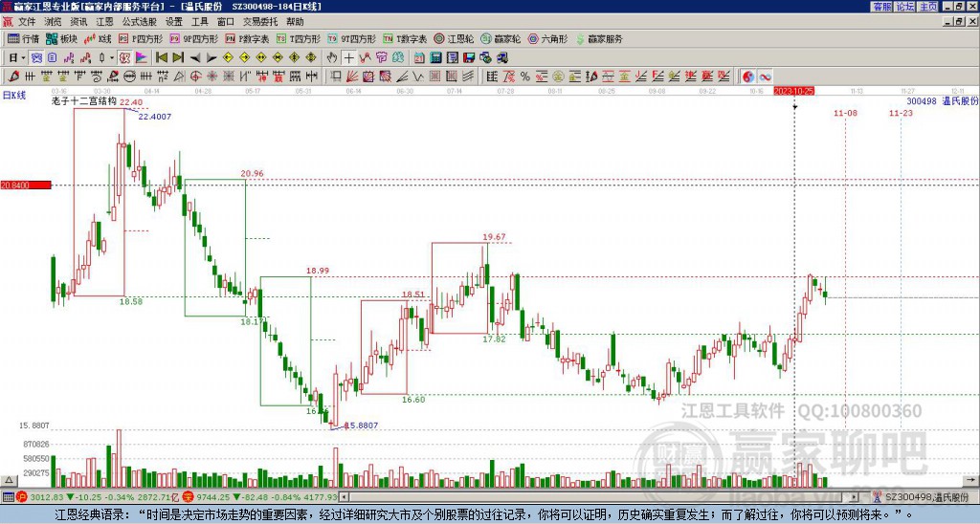Screen dimensions: 980x524
Task: Save chart with floppy disk icon
Action: [469, 58]
